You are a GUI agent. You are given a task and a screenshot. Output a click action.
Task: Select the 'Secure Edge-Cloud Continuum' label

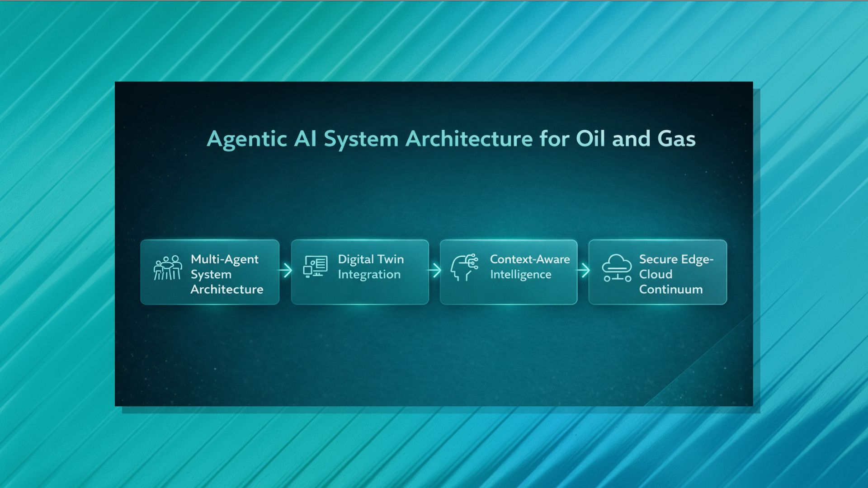(x=676, y=274)
